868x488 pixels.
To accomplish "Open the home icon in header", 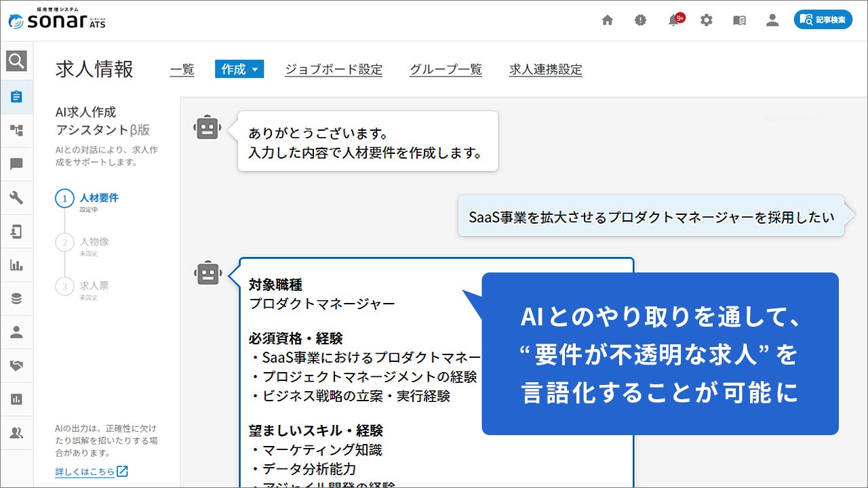I will 608,20.
